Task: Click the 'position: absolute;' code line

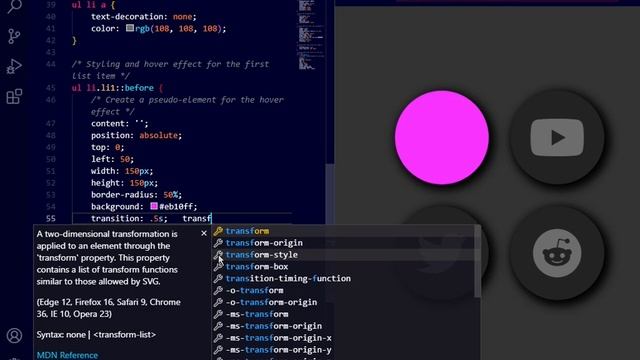Action: 136,135
